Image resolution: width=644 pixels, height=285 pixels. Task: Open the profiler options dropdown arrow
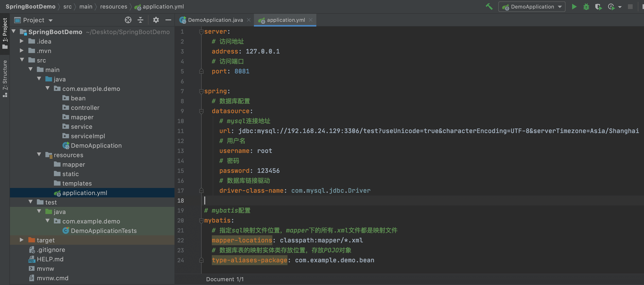click(620, 7)
